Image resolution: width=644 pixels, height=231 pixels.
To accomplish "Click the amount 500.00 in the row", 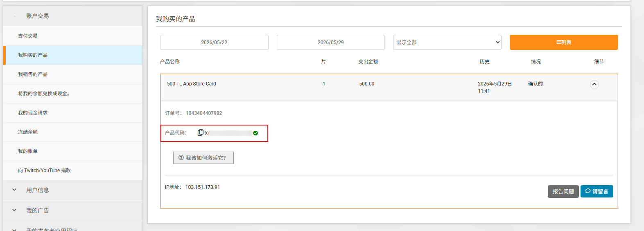I will (367, 84).
